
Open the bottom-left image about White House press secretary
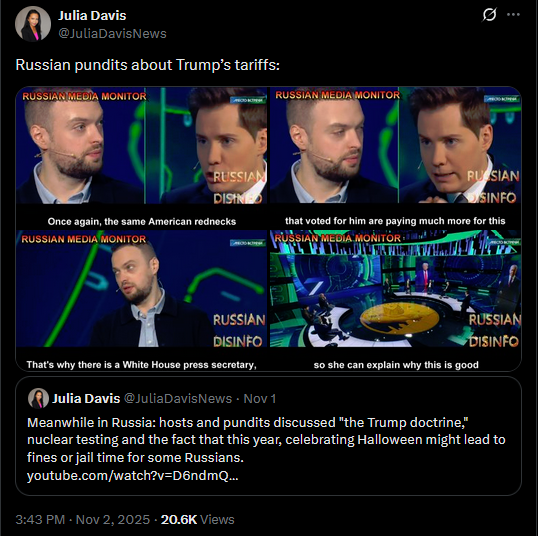[x=141, y=300]
